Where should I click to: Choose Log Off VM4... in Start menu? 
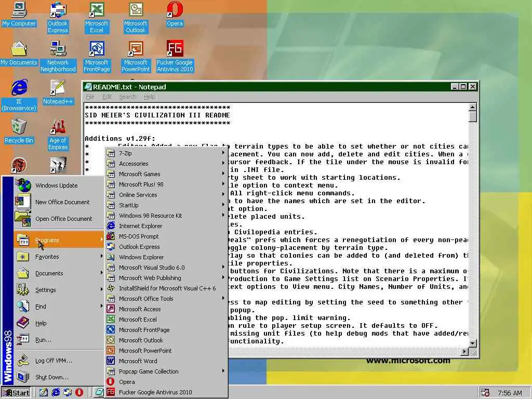(59, 361)
